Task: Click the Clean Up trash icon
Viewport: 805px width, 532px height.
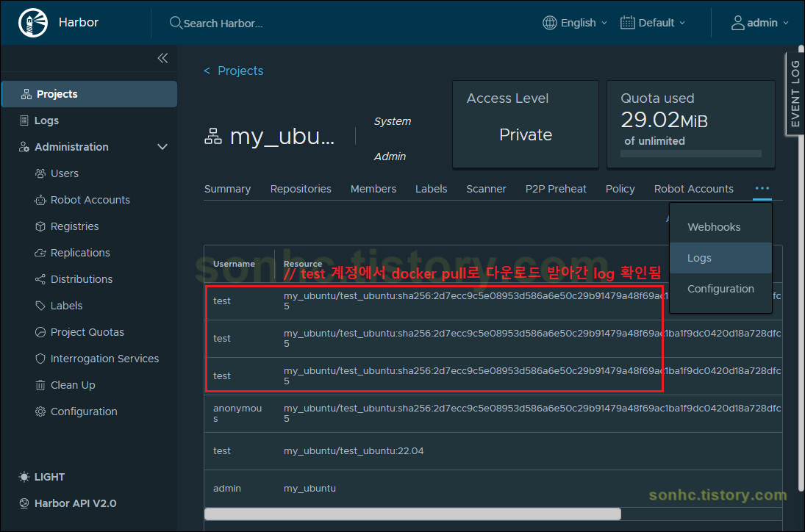Action: (40, 385)
